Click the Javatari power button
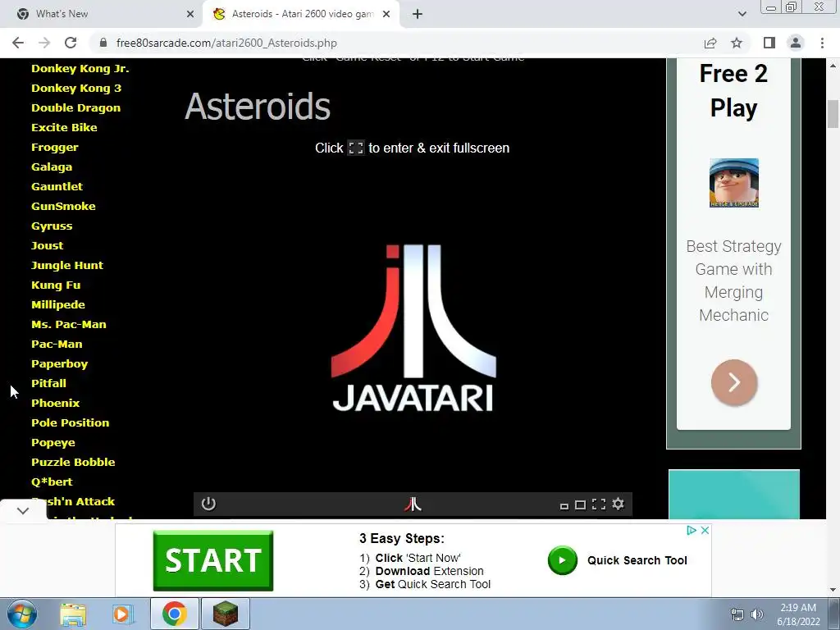Image resolution: width=840 pixels, height=630 pixels. pyautogui.click(x=208, y=504)
